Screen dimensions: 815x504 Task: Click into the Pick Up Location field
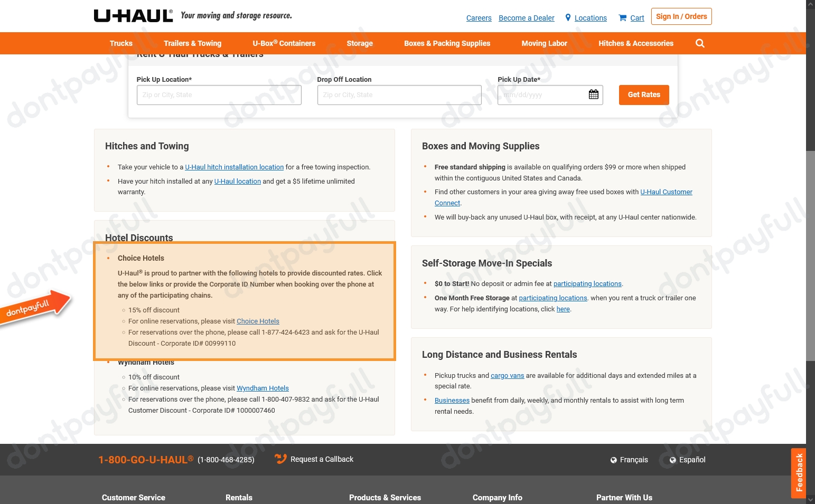tap(219, 95)
